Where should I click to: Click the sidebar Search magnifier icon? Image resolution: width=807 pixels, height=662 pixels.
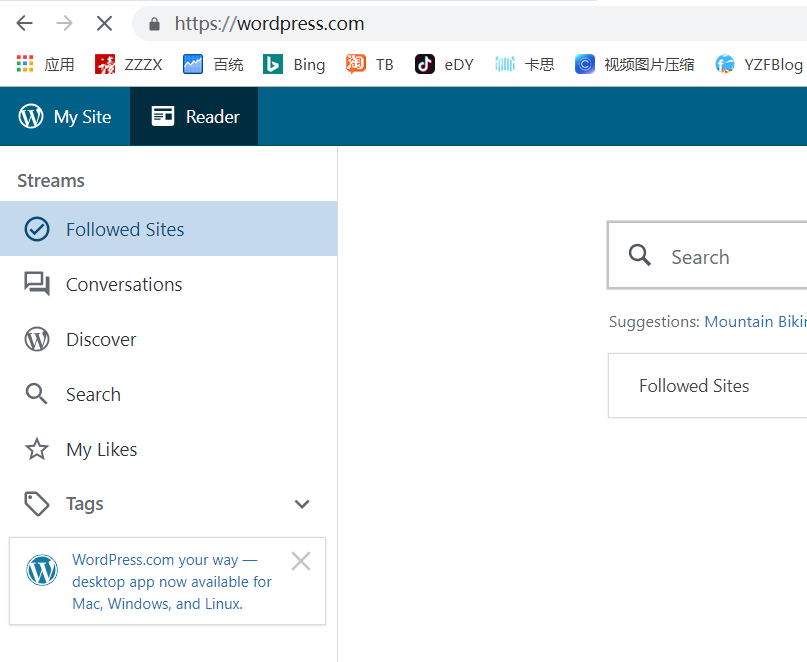(x=37, y=394)
